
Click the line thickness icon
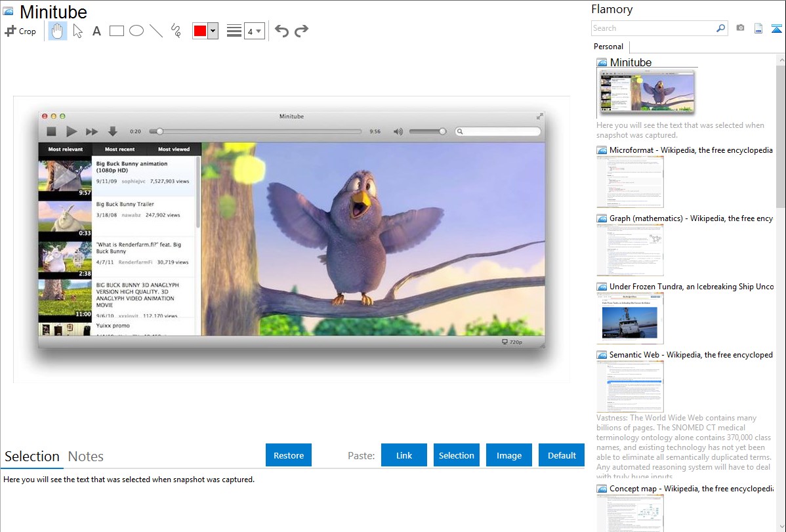(x=234, y=31)
